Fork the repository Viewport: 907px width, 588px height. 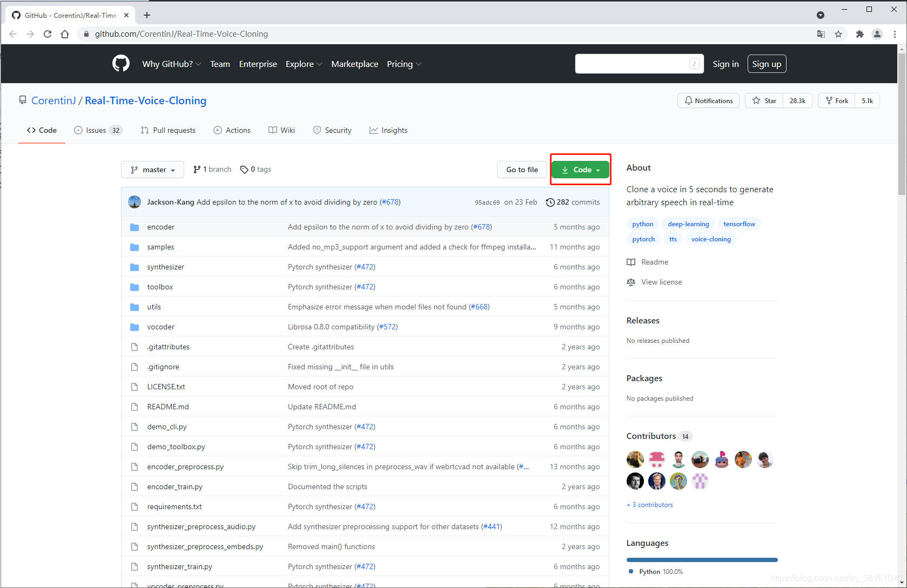837,100
